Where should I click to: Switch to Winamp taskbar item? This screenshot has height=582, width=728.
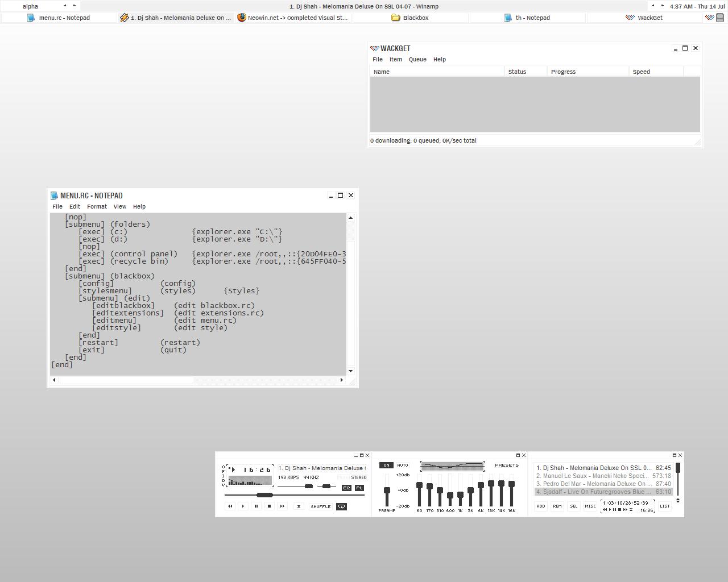[176, 18]
